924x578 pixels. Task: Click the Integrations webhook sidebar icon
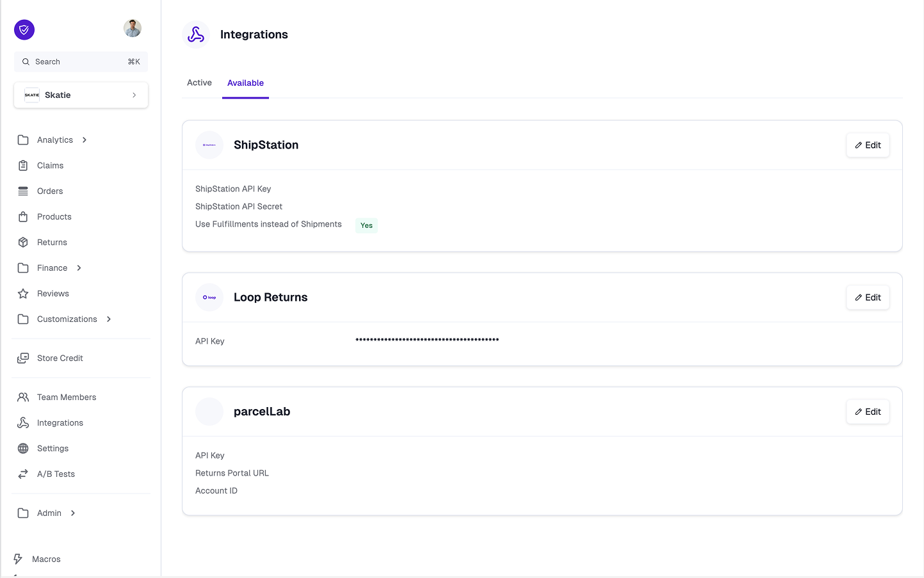23,422
